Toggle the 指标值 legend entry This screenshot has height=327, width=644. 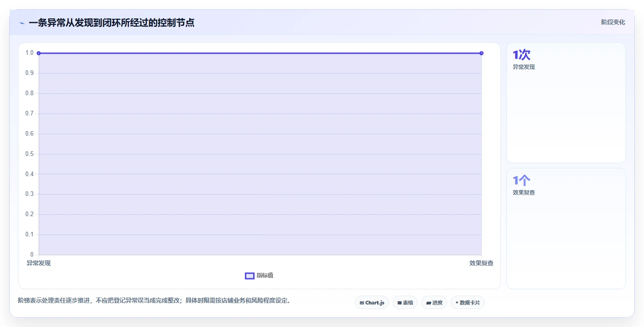259,275
